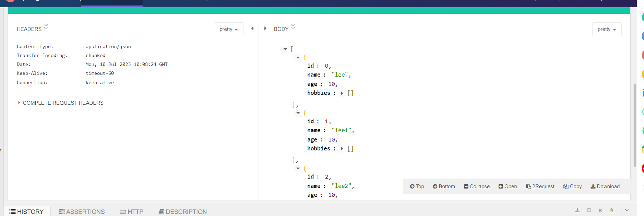Click the id value 0
The height and width of the screenshot is (216, 644).
coord(326,66)
